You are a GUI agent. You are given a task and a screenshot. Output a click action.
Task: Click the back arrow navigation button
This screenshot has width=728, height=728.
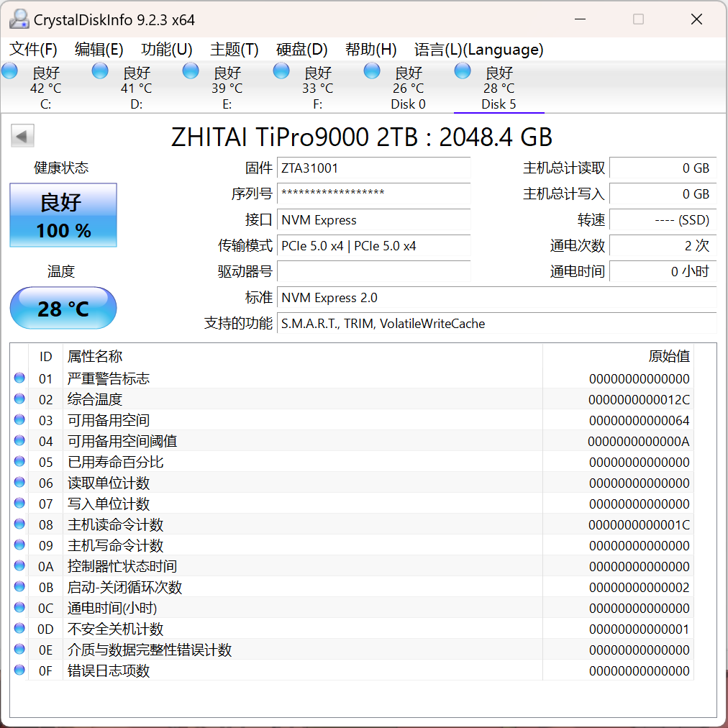tap(22, 135)
